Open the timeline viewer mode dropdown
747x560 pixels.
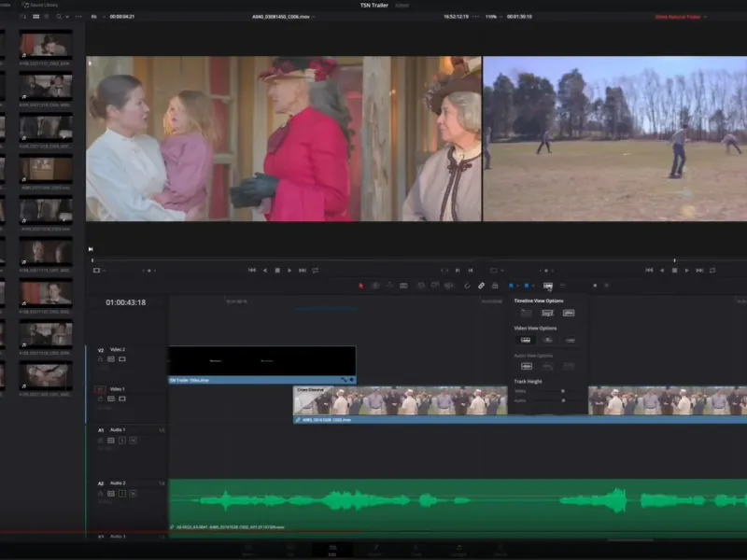pos(497,271)
